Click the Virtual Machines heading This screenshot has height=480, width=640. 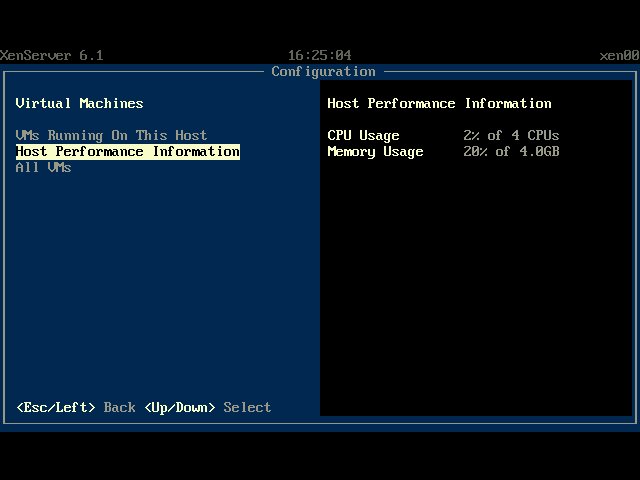pyautogui.click(x=80, y=103)
